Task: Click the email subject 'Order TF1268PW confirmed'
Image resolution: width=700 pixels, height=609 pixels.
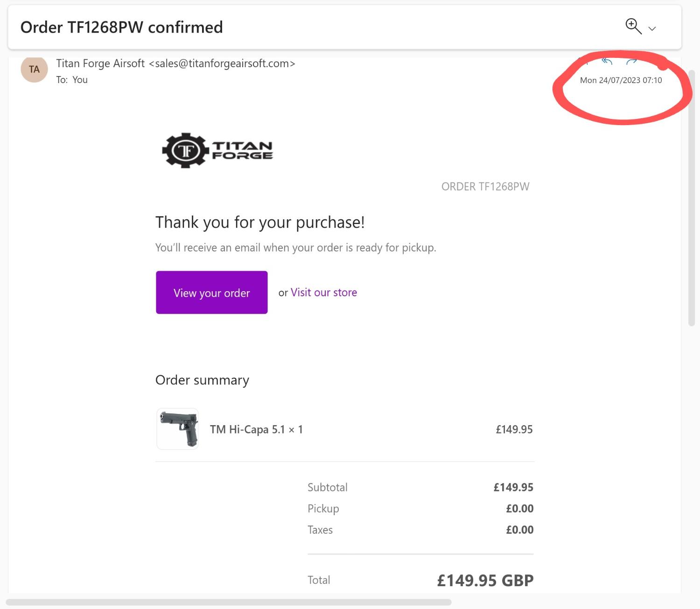Action: (121, 27)
